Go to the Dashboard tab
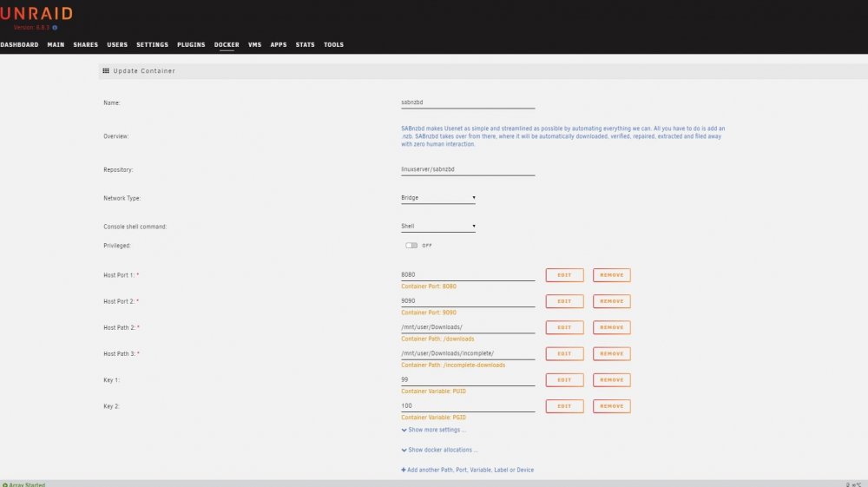 pyautogui.click(x=19, y=45)
